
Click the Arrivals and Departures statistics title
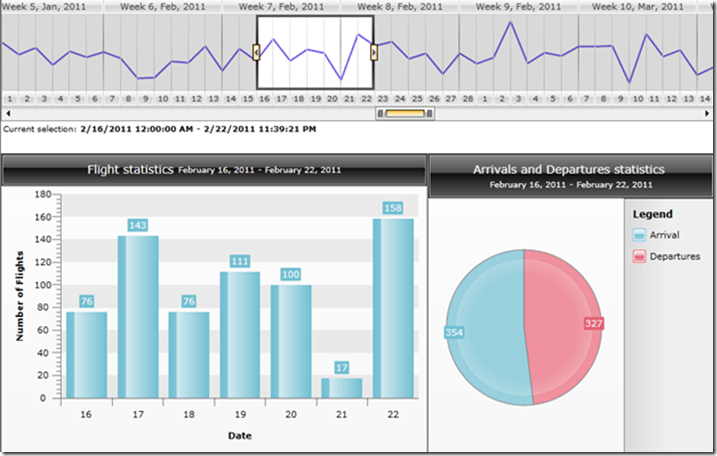[569, 170]
